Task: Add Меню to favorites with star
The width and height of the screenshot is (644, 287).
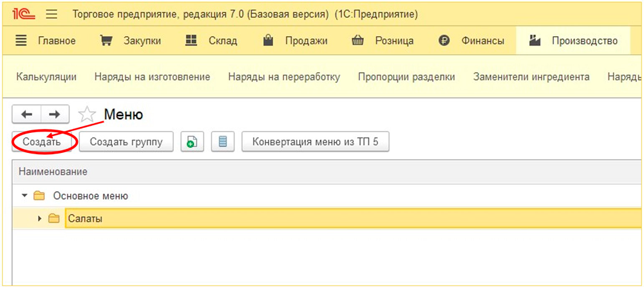Action: pos(86,115)
